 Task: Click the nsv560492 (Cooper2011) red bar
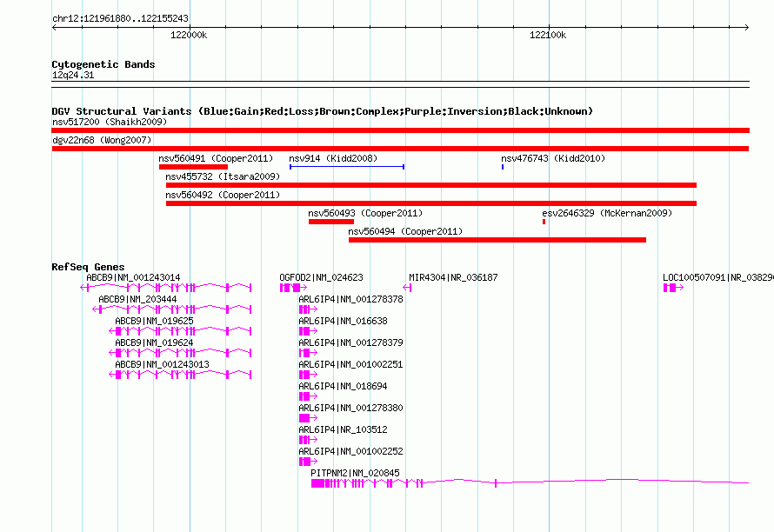point(431,203)
